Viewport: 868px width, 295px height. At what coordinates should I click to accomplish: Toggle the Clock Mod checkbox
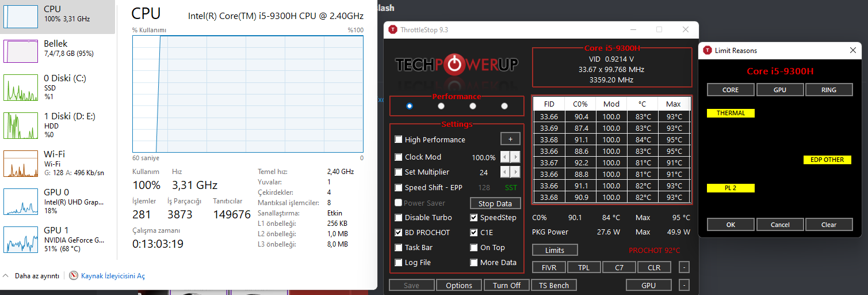pos(399,157)
